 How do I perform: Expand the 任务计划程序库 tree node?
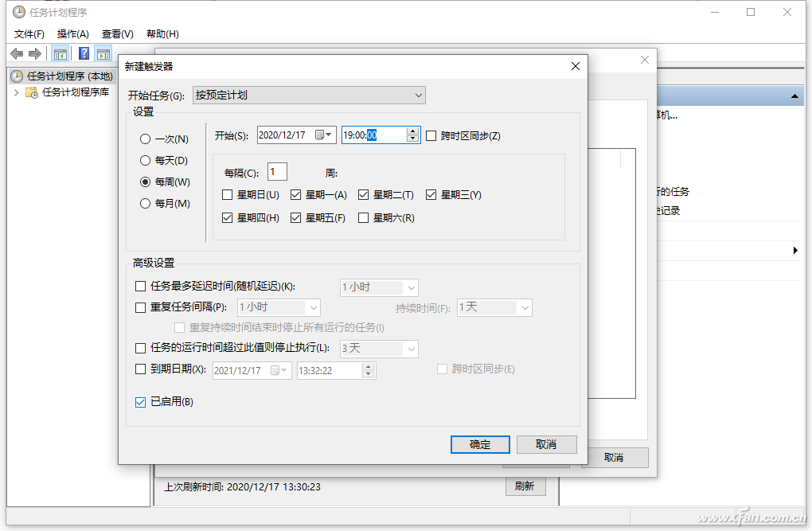[x=16, y=92]
